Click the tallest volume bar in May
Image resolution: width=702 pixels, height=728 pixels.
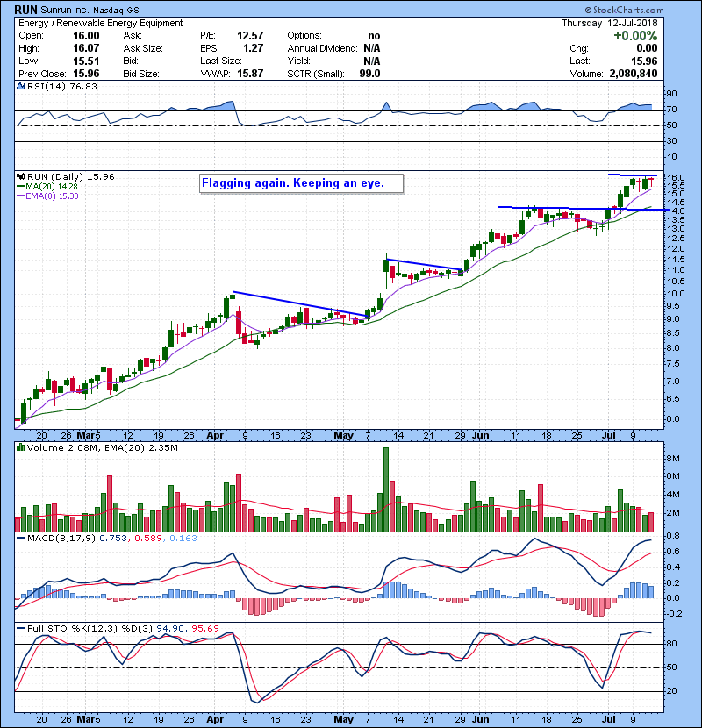(x=384, y=489)
